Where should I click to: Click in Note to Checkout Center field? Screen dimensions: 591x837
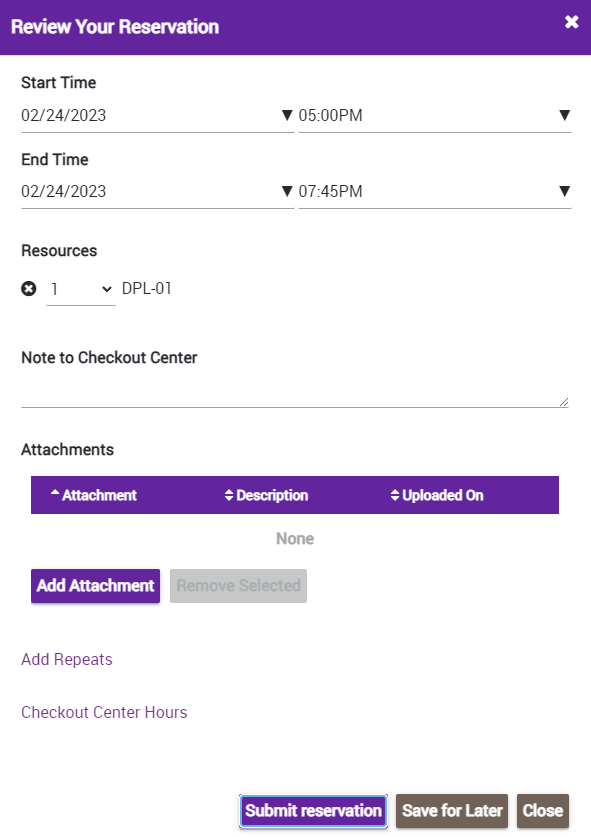pyautogui.click(x=295, y=392)
